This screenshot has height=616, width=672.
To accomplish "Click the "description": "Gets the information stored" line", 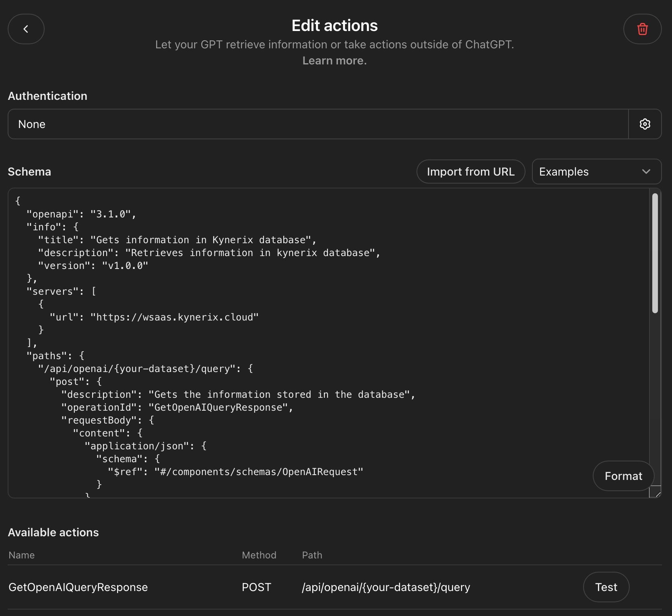I will pyautogui.click(x=238, y=395).
